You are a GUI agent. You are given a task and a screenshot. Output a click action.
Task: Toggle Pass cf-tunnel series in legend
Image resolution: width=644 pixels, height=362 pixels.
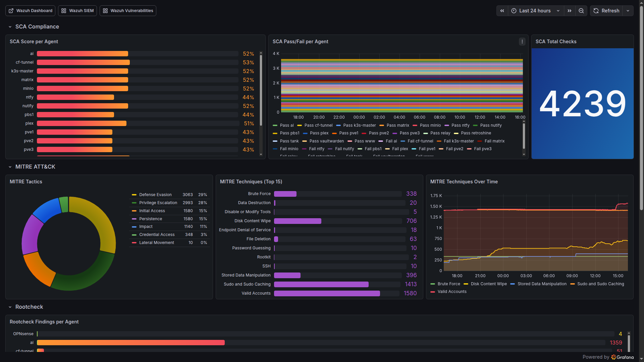pos(318,125)
